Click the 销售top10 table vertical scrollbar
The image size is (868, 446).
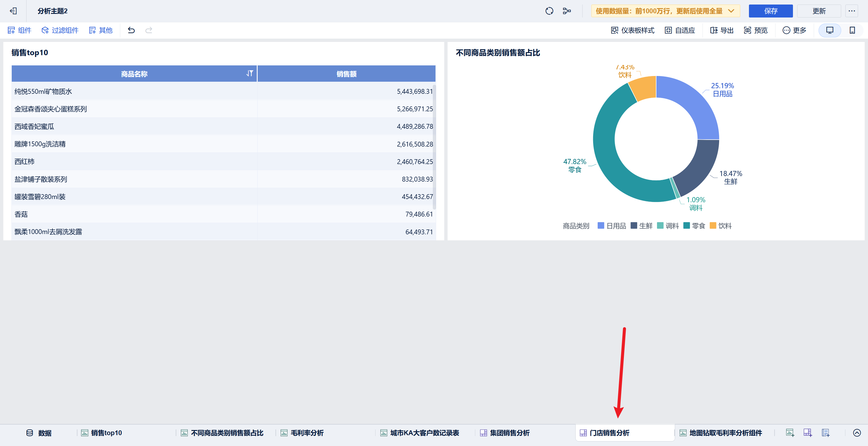click(434, 147)
